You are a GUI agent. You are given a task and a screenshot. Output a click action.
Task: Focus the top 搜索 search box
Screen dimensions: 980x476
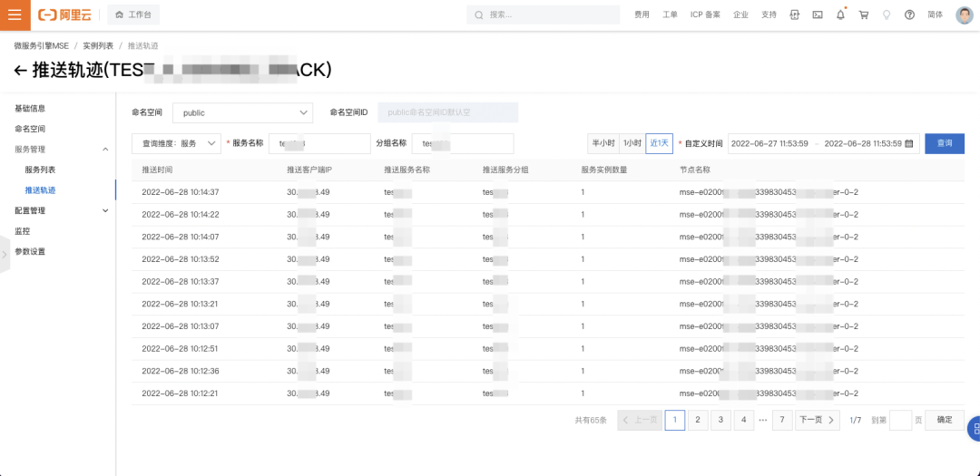tap(544, 15)
